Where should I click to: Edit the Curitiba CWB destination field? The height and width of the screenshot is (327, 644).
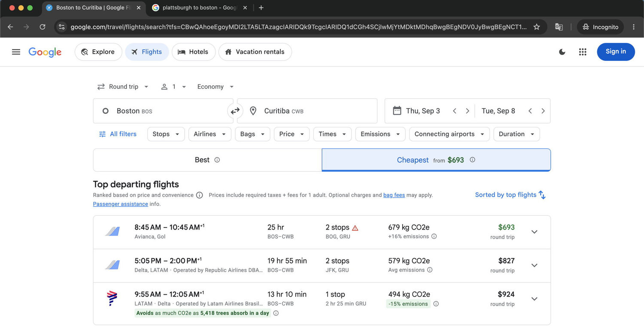coord(307,111)
